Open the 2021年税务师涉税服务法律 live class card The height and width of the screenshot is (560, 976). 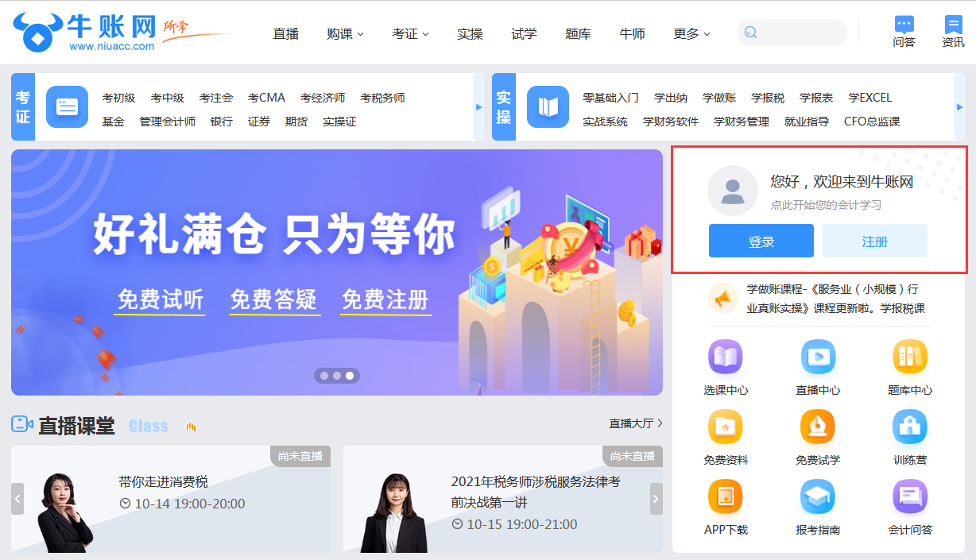[x=503, y=499]
